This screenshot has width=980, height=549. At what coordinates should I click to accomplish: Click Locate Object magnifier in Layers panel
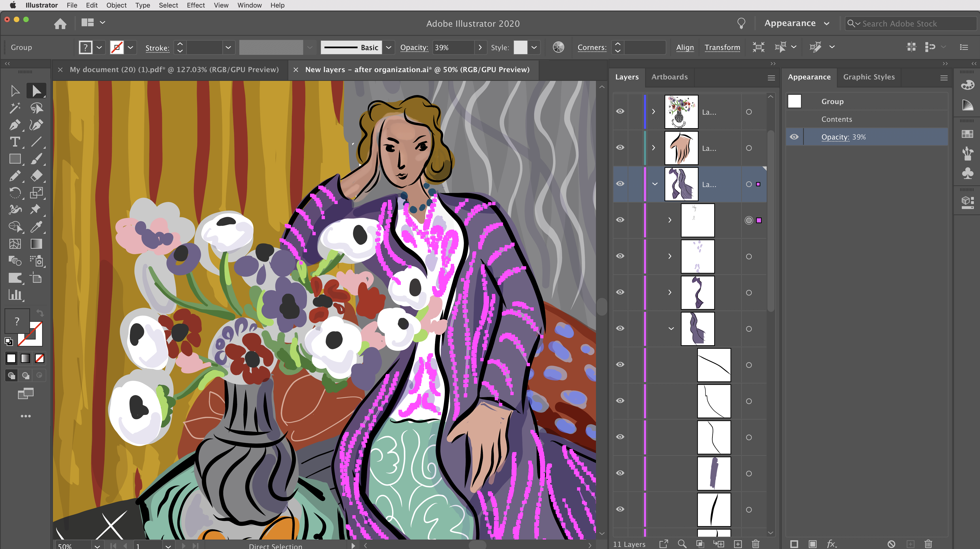coord(682,544)
